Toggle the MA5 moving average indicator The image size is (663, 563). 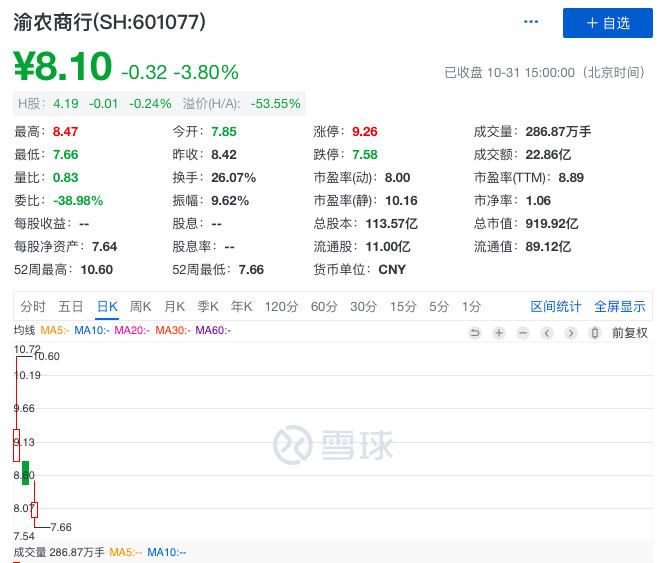click(x=54, y=331)
